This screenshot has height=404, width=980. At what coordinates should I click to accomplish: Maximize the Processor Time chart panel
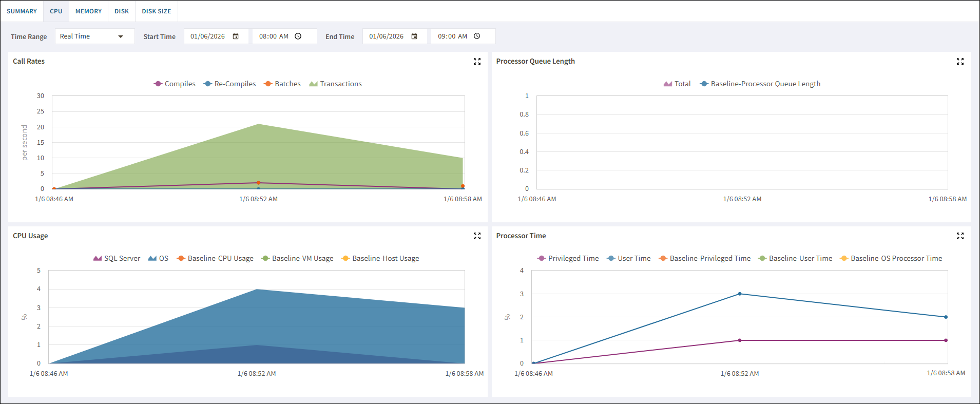pyautogui.click(x=960, y=236)
